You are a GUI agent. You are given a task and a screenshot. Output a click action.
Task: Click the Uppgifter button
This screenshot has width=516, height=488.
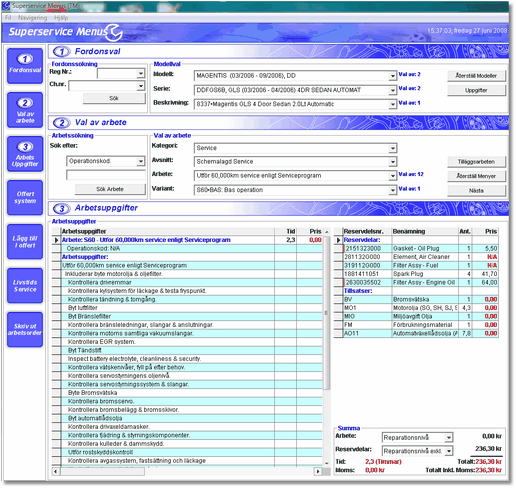click(x=476, y=90)
